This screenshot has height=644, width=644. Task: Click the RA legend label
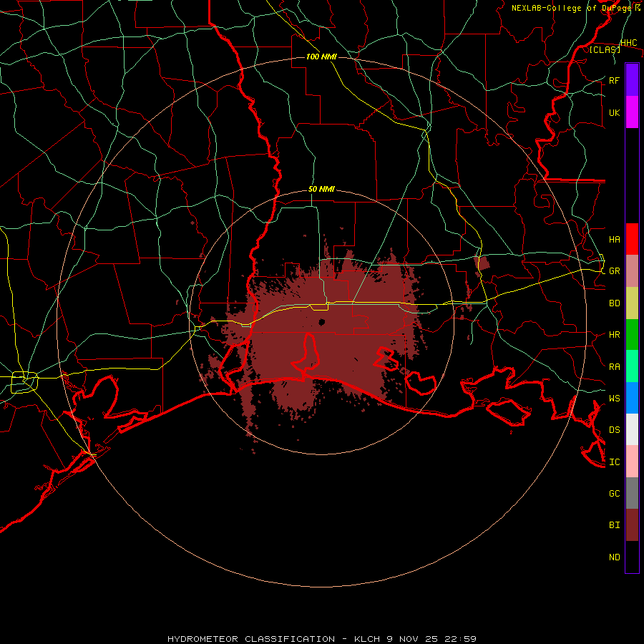[614, 366]
